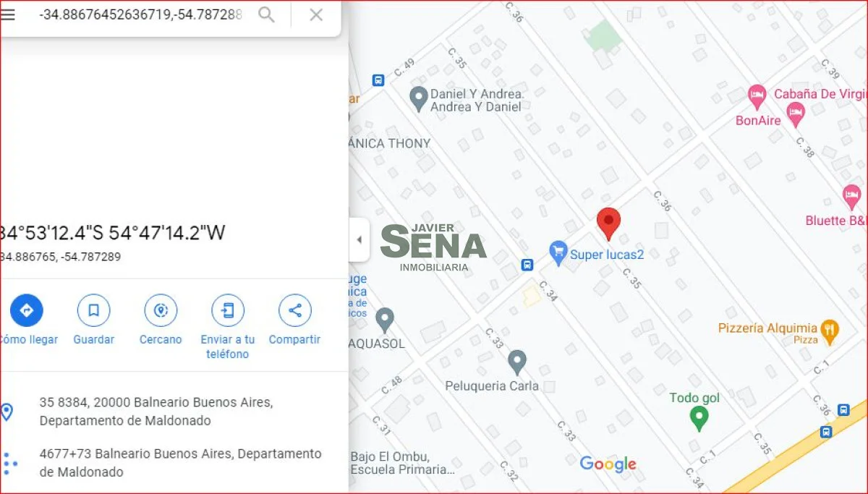Share location with Compartir icon
868x494 pixels.
tap(295, 311)
